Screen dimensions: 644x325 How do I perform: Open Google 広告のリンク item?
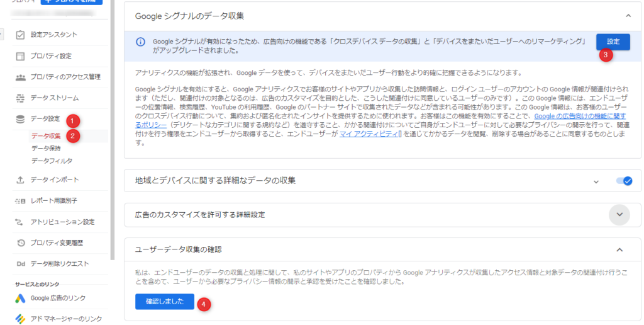[60, 299]
